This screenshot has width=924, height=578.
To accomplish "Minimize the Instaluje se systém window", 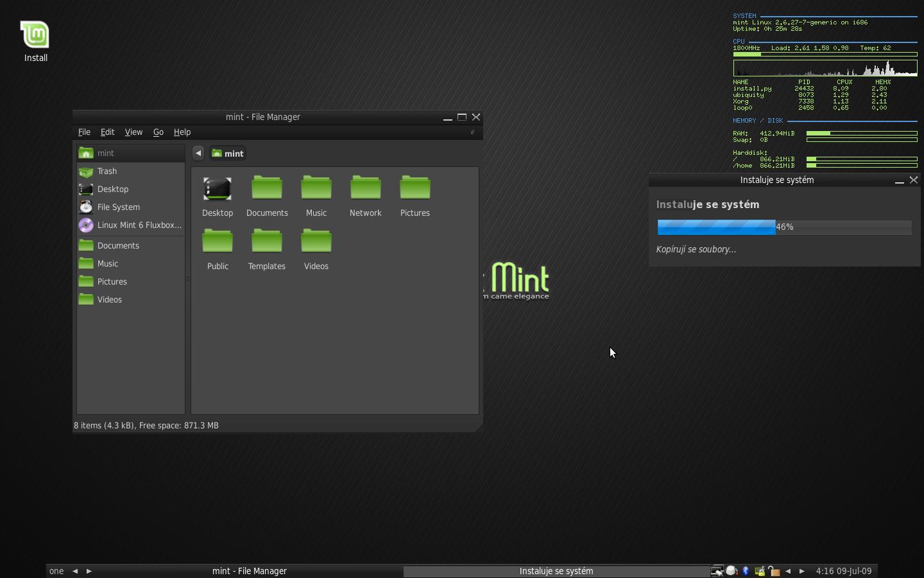I will 900,180.
